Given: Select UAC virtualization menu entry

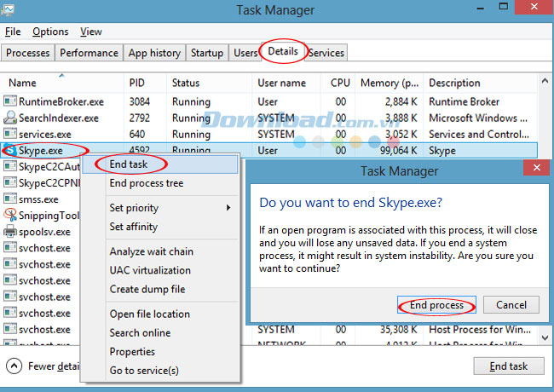Looking at the screenshot, I should click(x=160, y=270).
